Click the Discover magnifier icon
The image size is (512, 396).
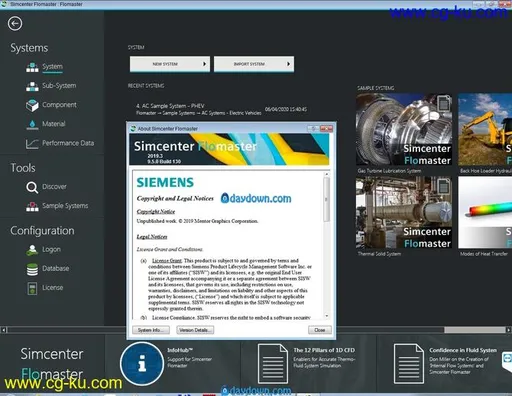pyautogui.click(x=32, y=187)
